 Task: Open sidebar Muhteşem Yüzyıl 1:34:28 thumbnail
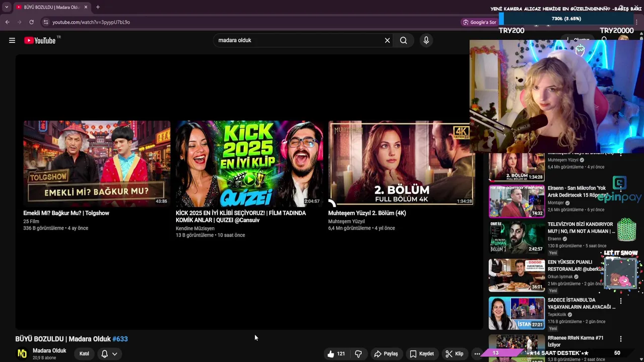coord(517,167)
